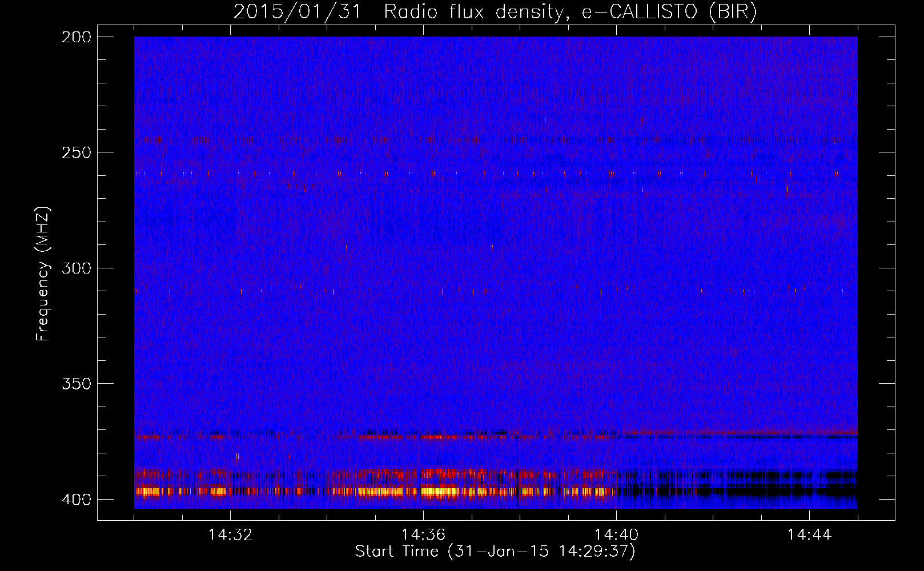Image resolution: width=924 pixels, height=571 pixels.
Task: Click the 350 frequency tick label
Action: (76, 384)
